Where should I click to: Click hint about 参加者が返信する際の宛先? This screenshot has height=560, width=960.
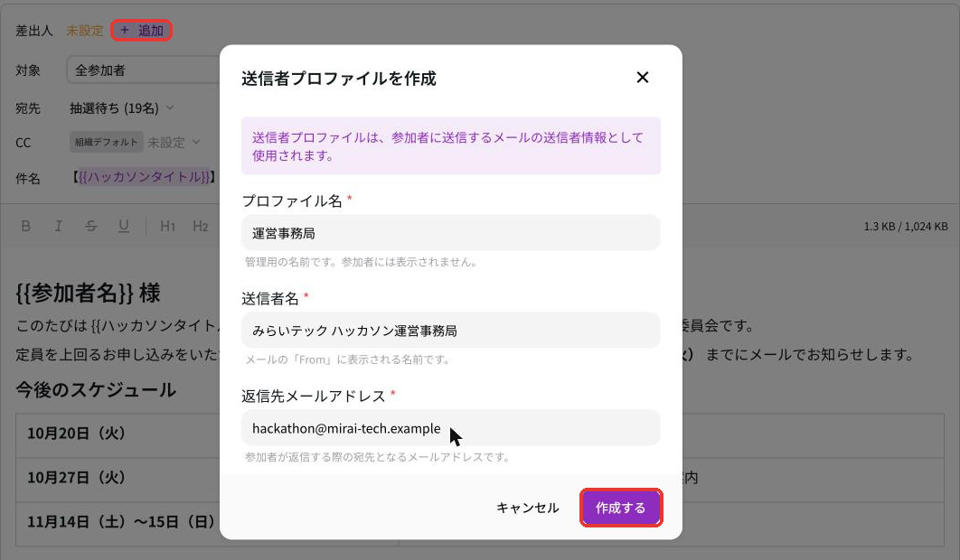(x=378, y=456)
